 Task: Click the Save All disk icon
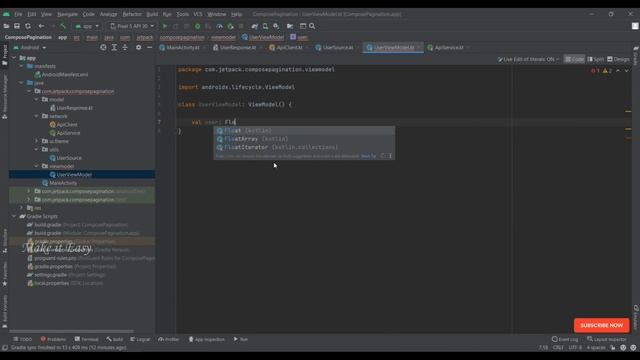click(x=17, y=26)
